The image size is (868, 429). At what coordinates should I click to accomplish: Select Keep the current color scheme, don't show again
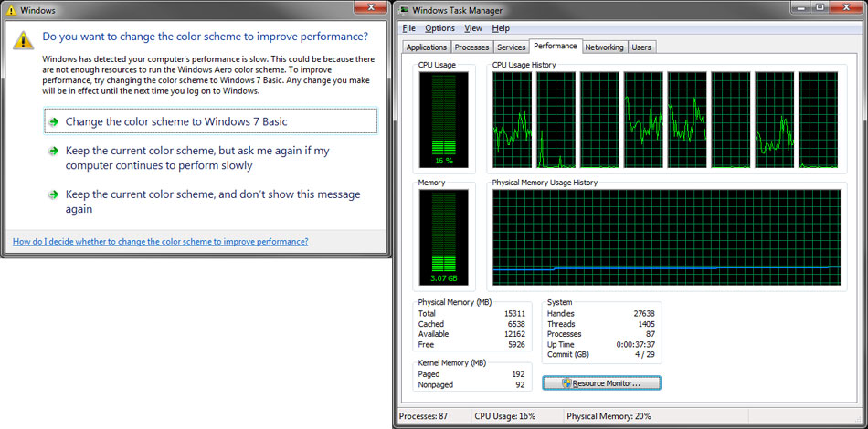pos(210,202)
